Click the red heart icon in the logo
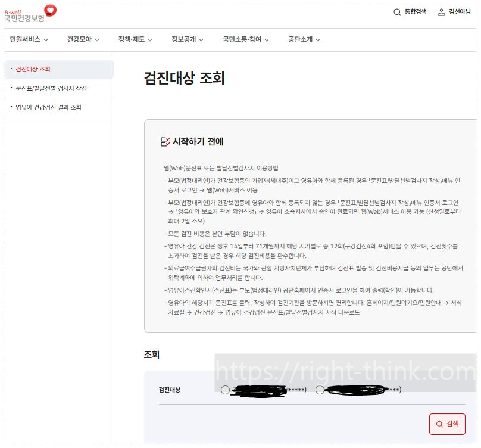481x448 pixels. click(x=50, y=10)
